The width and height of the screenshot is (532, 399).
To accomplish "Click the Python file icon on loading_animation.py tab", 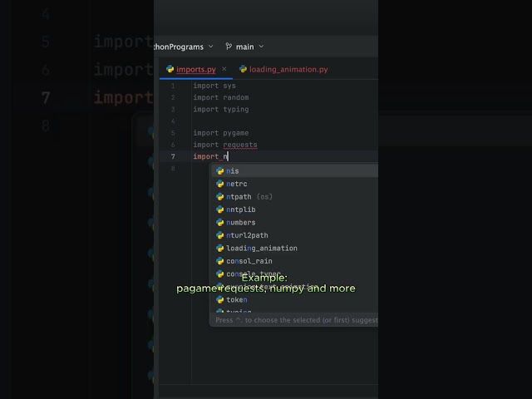I will point(243,69).
